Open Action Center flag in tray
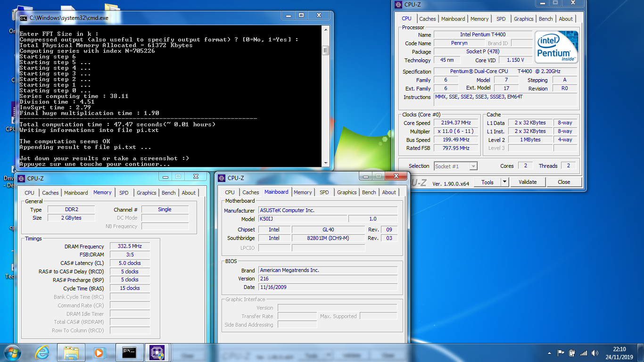644x362 pixels. point(561,353)
